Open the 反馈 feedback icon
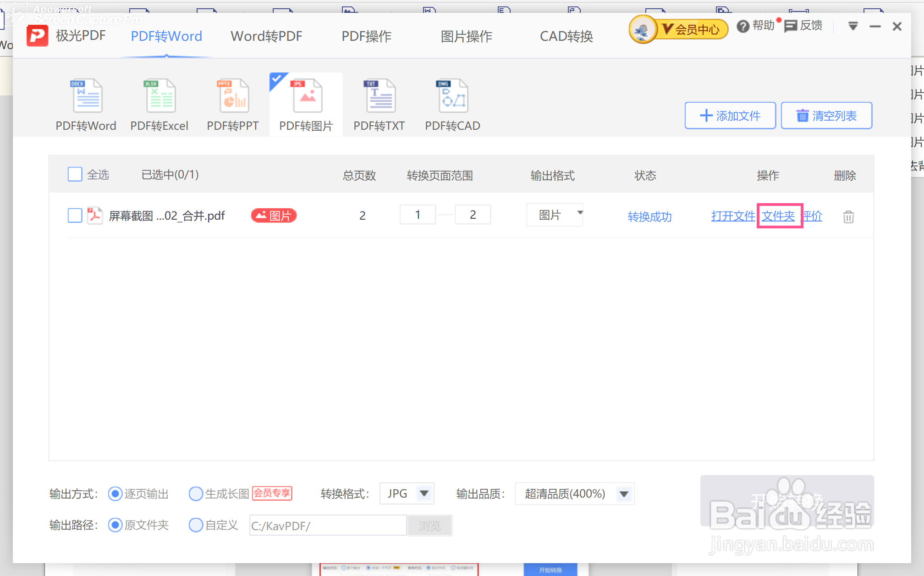Viewport: 924px width, 576px height. 791,26
